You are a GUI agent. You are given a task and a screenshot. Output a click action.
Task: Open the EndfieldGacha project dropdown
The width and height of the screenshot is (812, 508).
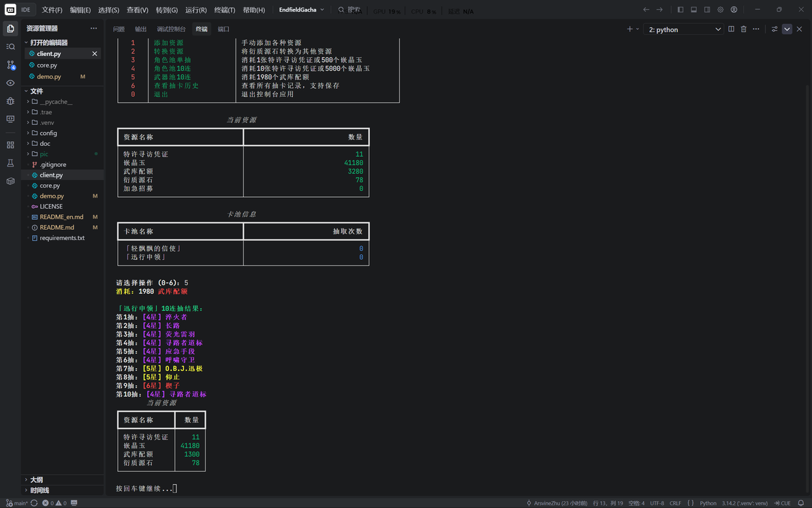301,10
